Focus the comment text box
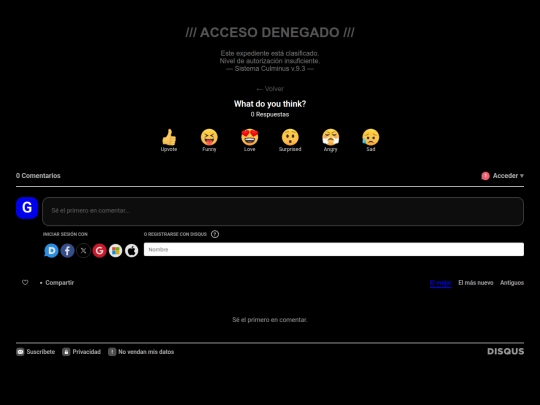Image resolution: width=540 pixels, height=405 pixels. (283, 211)
